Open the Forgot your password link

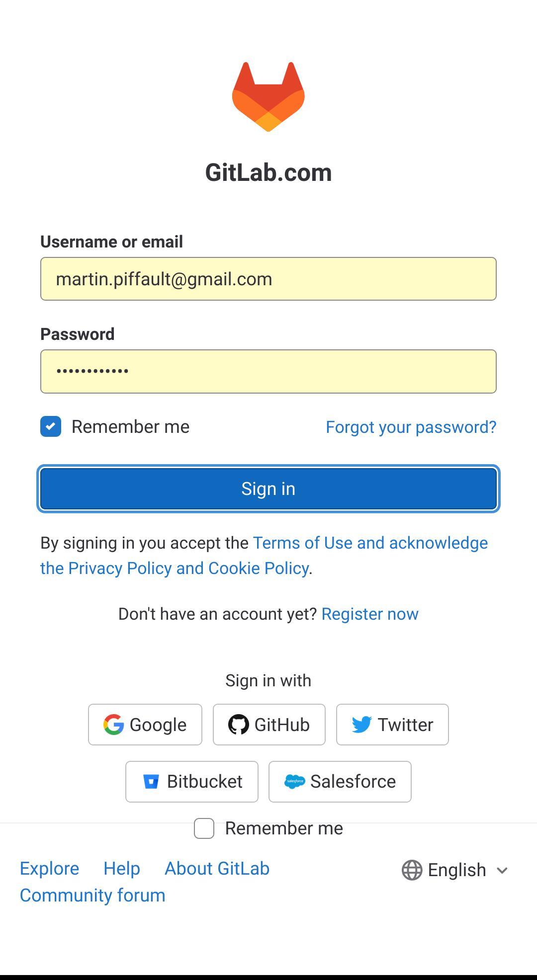(410, 426)
